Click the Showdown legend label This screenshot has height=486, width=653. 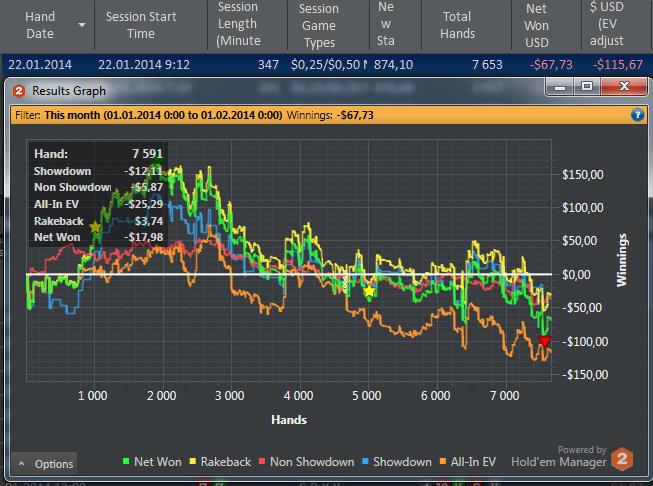pyautogui.click(x=402, y=461)
